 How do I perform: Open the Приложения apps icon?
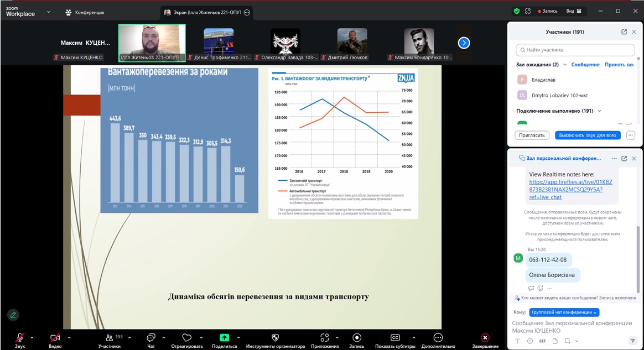325,337
